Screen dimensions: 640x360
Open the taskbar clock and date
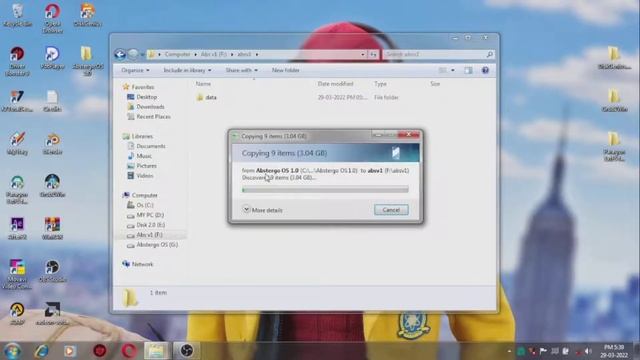point(613,351)
